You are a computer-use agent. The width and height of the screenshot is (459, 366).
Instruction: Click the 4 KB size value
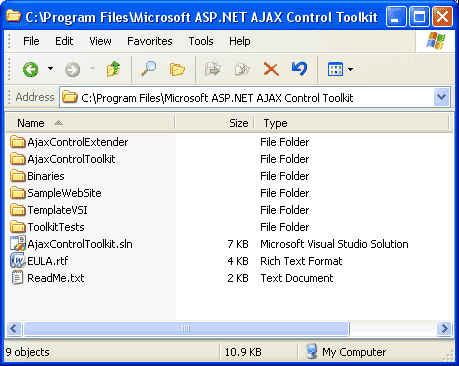pos(238,261)
